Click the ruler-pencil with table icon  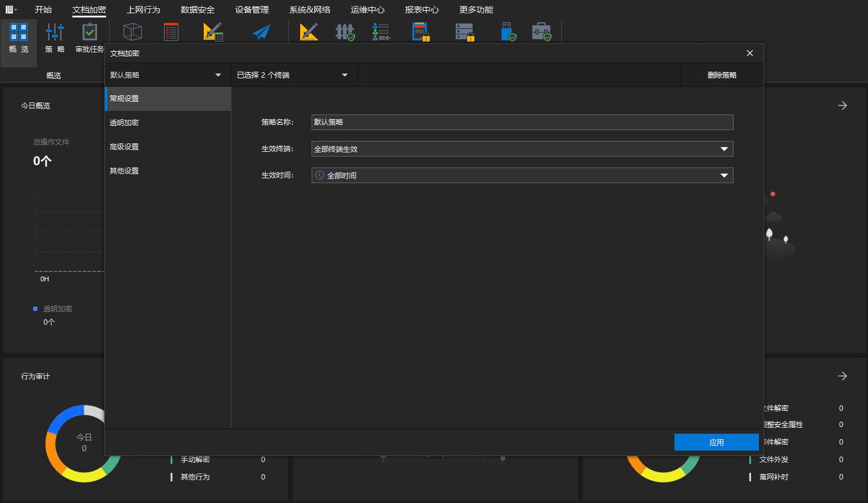213,32
